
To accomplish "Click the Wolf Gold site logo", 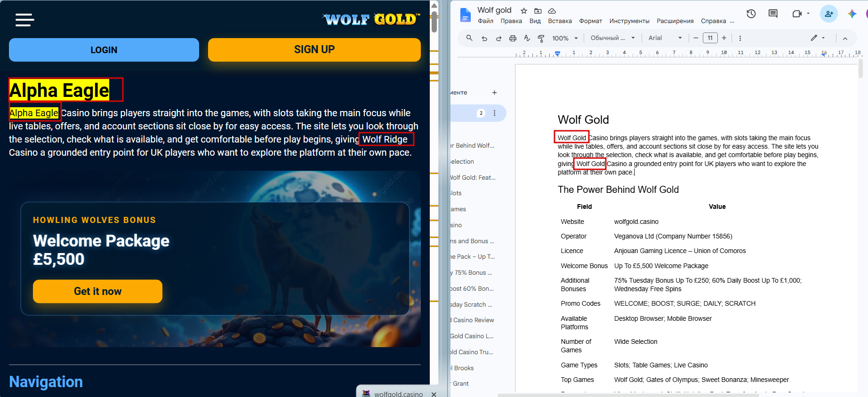I will click(x=371, y=19).
